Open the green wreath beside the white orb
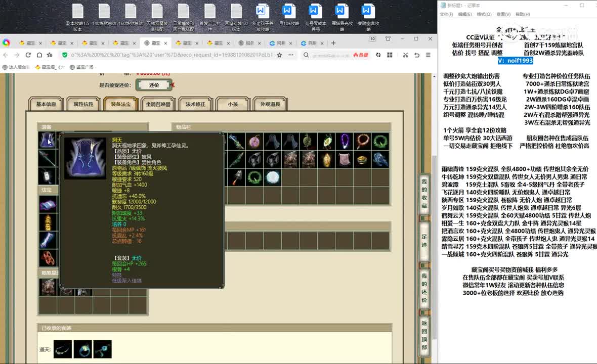 (254, 177)
